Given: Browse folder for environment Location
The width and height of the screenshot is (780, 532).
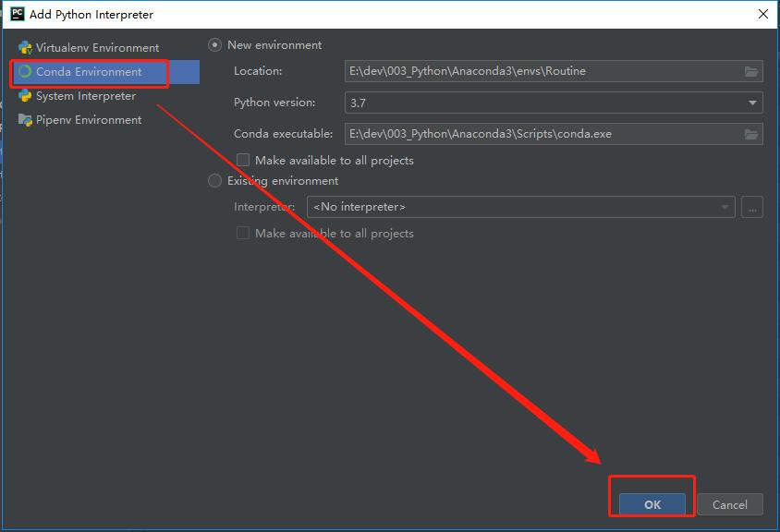Looking at the screenshot, I should click(x=751, y=71).
